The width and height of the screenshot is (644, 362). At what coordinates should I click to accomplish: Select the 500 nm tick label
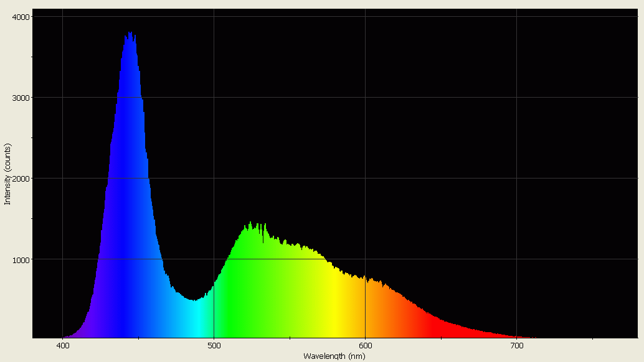(215, 344)
